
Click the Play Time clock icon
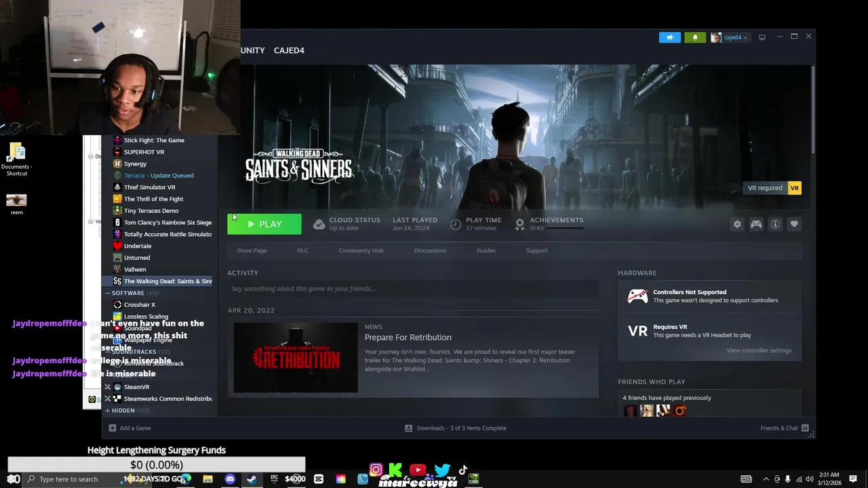(456, 224)
